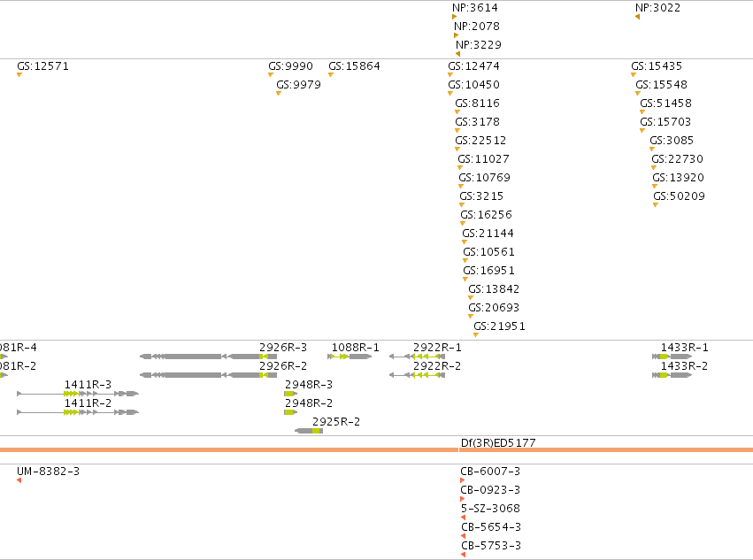Click the 2948R-3 transcript glyph

click(x=290, y=394)
